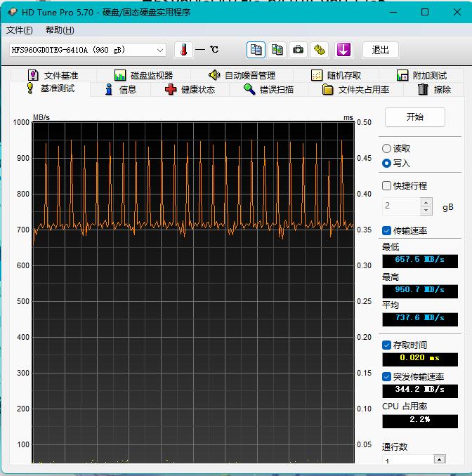Click the maximum speed 950.7 MB/s value
This screenshot has width=472, height=476.
(x=420, y=291)
